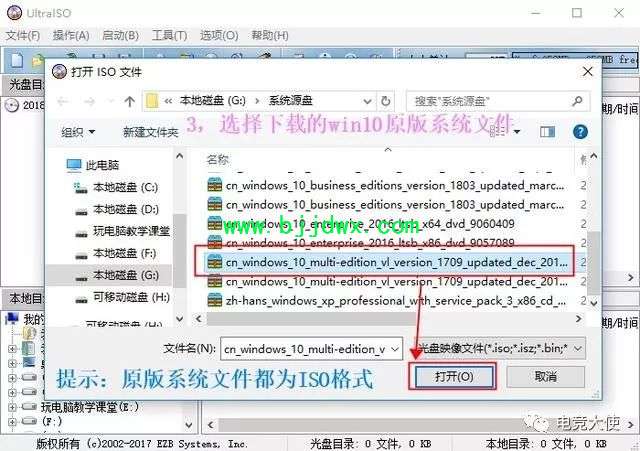Open the 组织 dropdown menu
This screenshot has width=640, height=451.
pos(78,132)
